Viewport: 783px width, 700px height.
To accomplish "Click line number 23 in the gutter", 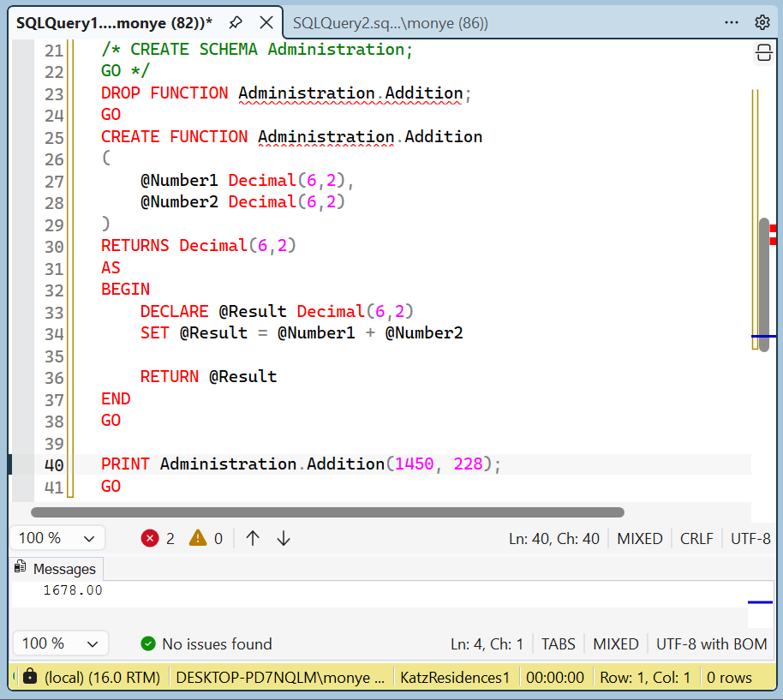I will tap(54, 94).
